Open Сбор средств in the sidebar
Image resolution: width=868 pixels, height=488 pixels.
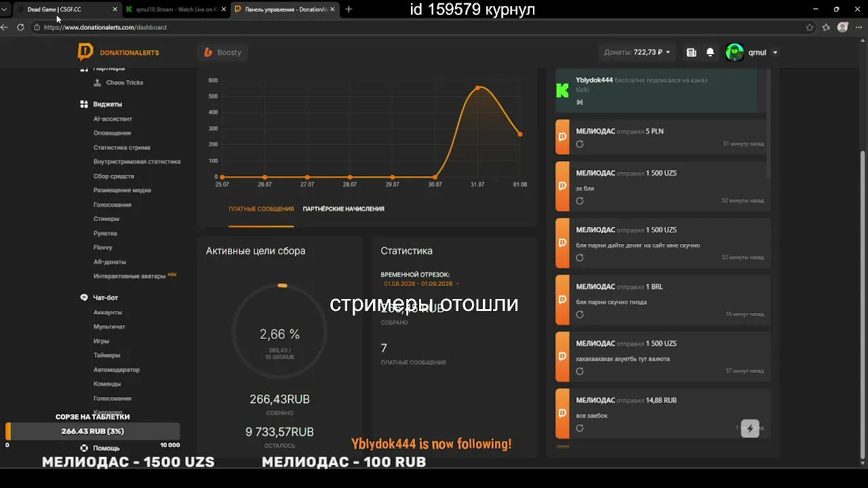tap(114, 176)
